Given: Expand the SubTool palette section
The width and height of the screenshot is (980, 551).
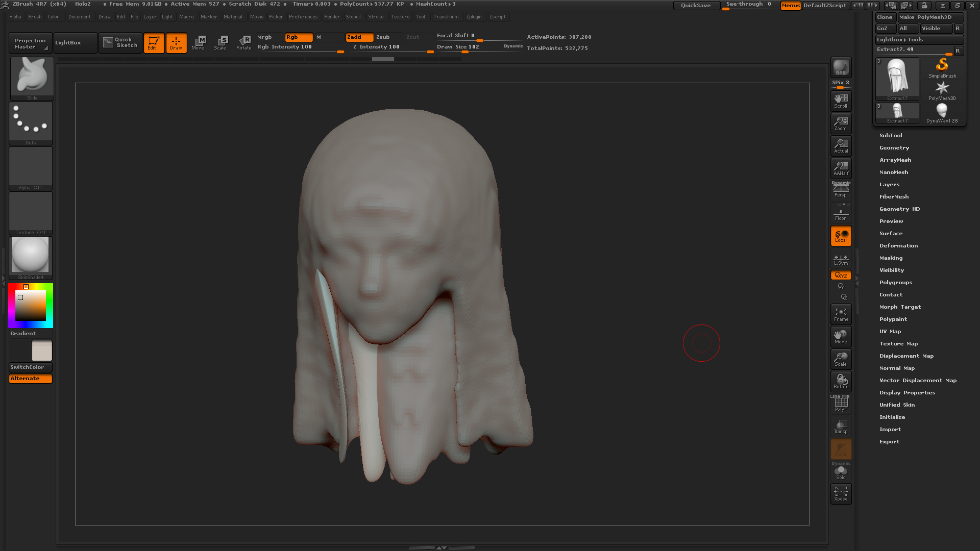Looking at the screenshot, I should (x=891, y=136).
